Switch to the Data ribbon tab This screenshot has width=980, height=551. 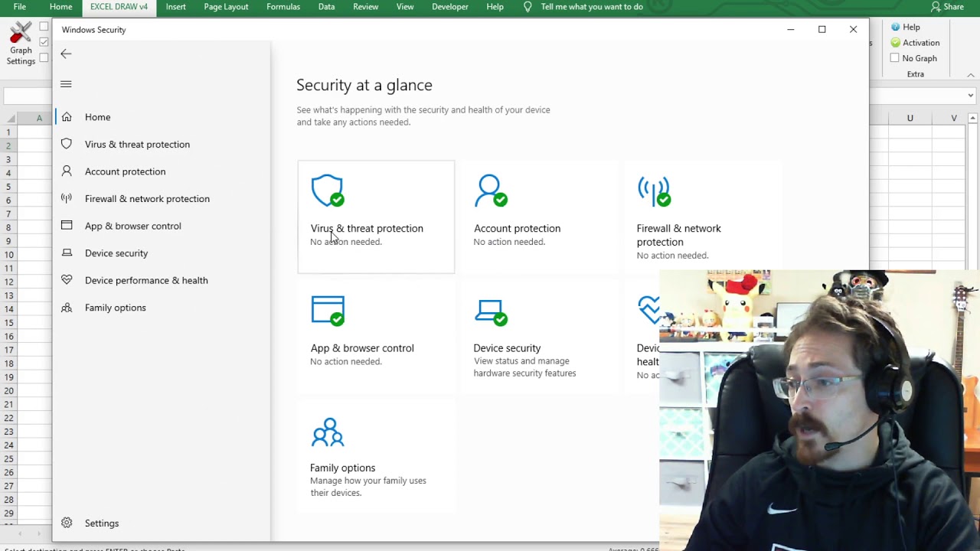327,7
